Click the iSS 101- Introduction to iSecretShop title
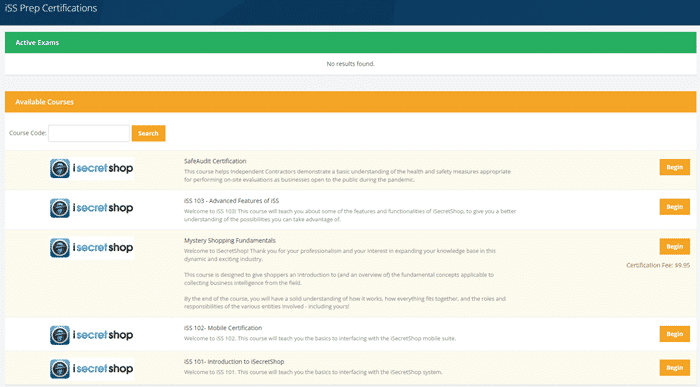Image resolution: width=700 pixels, height=387 pixels. tap(234, 362)
